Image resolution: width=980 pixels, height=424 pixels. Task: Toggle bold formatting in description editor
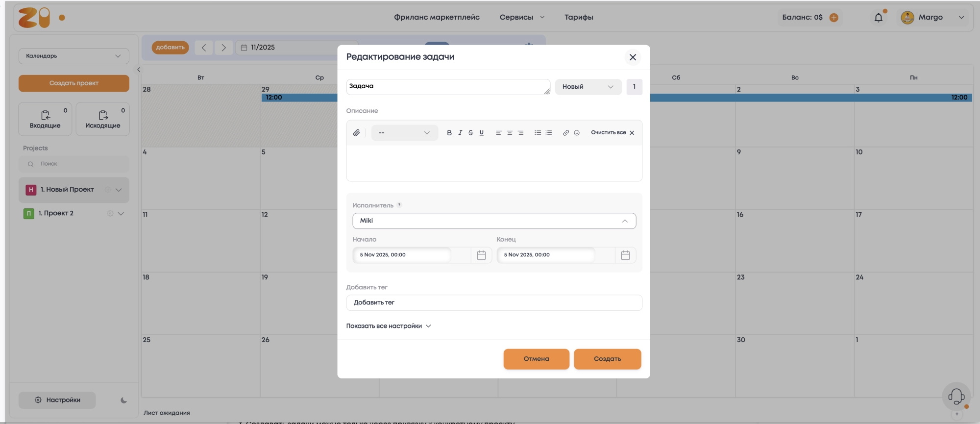coord(449,133)
